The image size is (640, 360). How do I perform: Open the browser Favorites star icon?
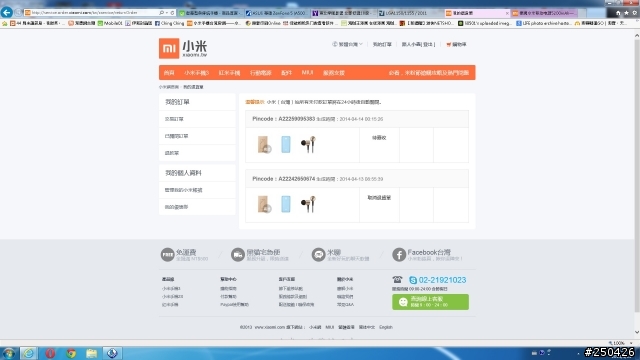626,13
